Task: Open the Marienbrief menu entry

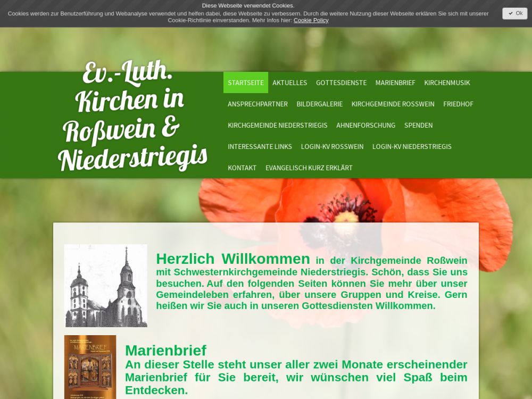Action: [x=395, y=82]
